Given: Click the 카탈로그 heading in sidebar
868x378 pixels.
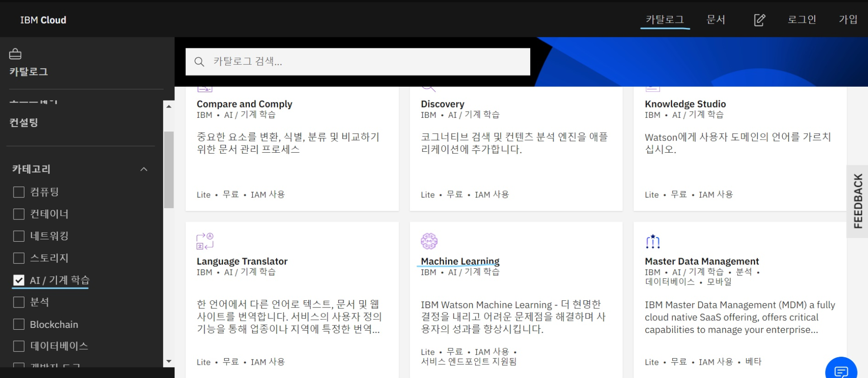Looking at the screenshot, I should (28, 71).
